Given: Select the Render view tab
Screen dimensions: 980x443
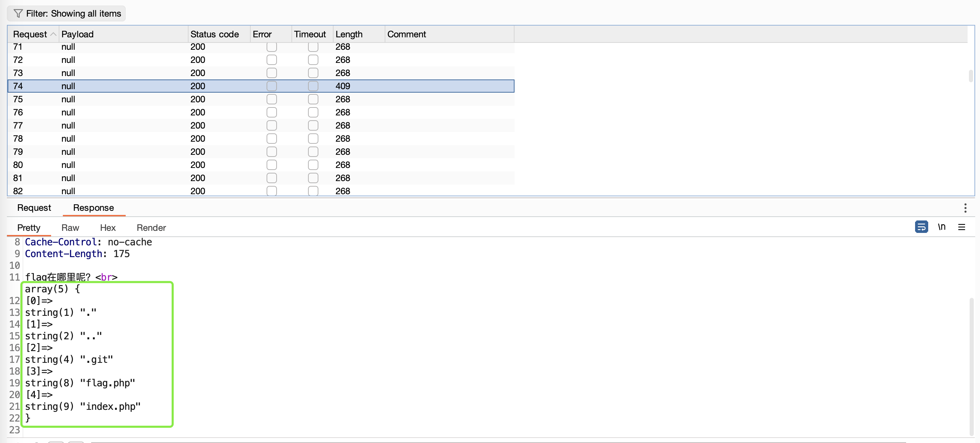Looking at the screenshot, I should click(151, 228).
